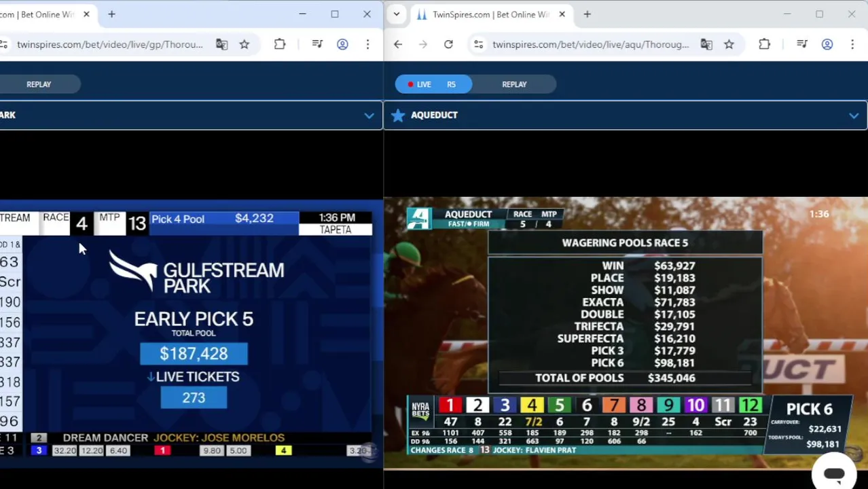Expand the Gulfstream Park track dropdown
This screenshot has width=868, height=489.
pyautogui.click(x=369, y=115)
